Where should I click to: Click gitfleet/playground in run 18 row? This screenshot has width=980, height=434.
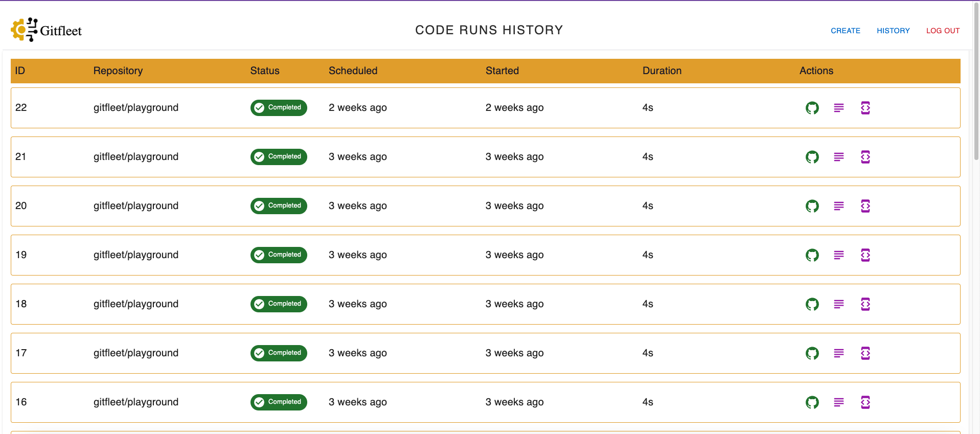point(136,304)
